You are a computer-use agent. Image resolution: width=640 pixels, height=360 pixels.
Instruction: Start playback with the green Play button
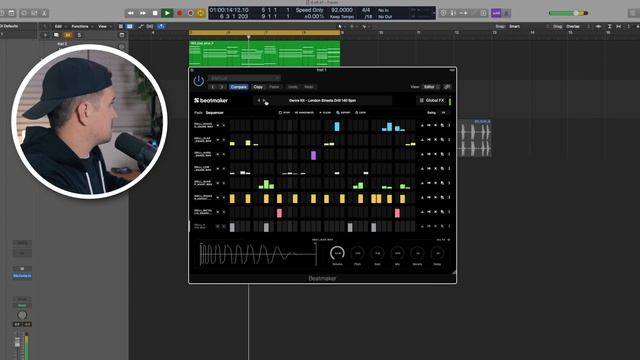coord(167,13)
